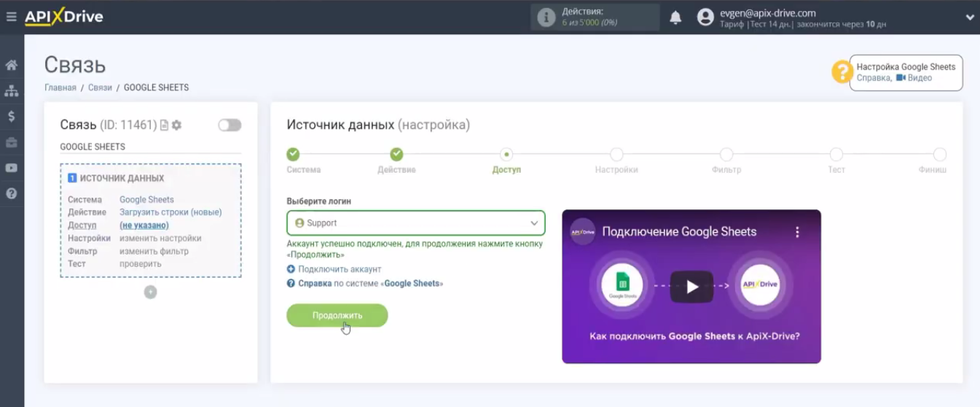Open the connections sitemap icon in sidebar
The height and width of the screenshot is (407, 980).
pyautogui.click(x=12, y=90)
